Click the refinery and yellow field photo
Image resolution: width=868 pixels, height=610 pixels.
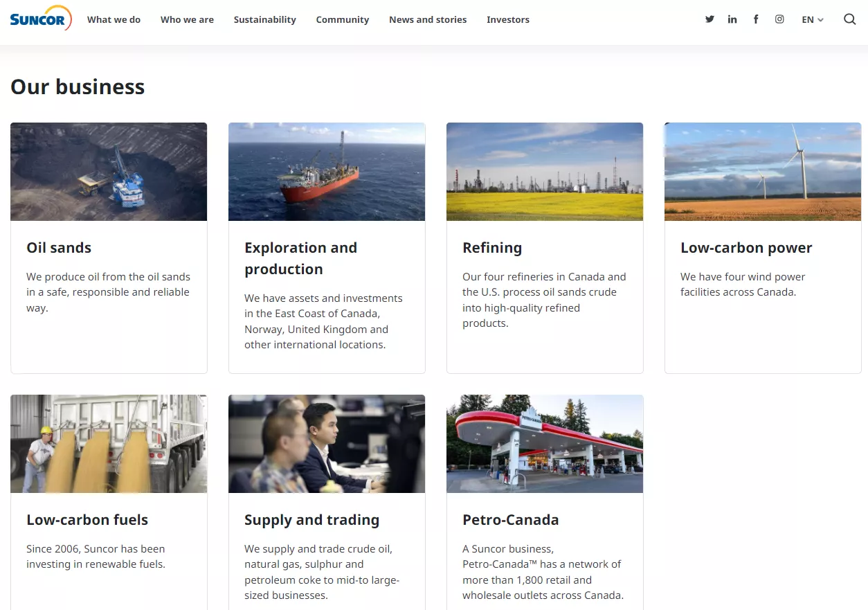coord(545,172)
